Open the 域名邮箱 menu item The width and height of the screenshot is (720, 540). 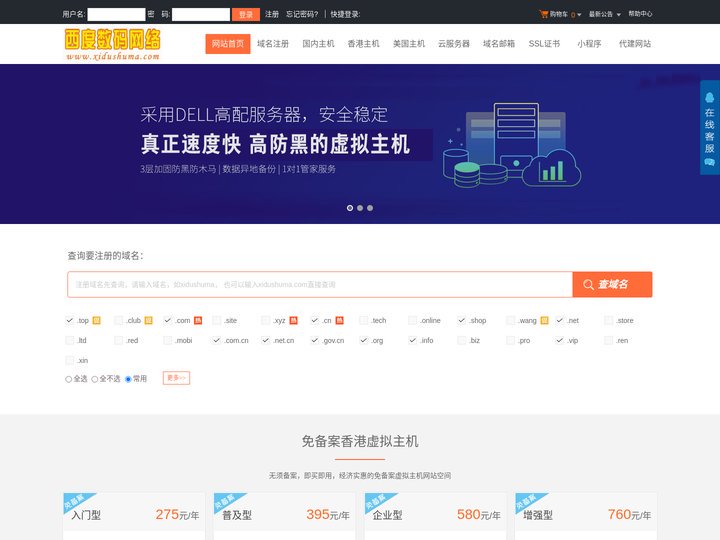coord(499,44)
